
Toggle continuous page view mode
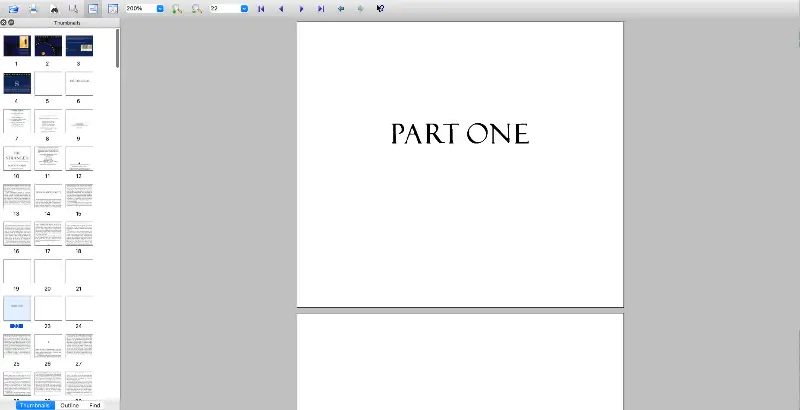(x=112, y=8)
